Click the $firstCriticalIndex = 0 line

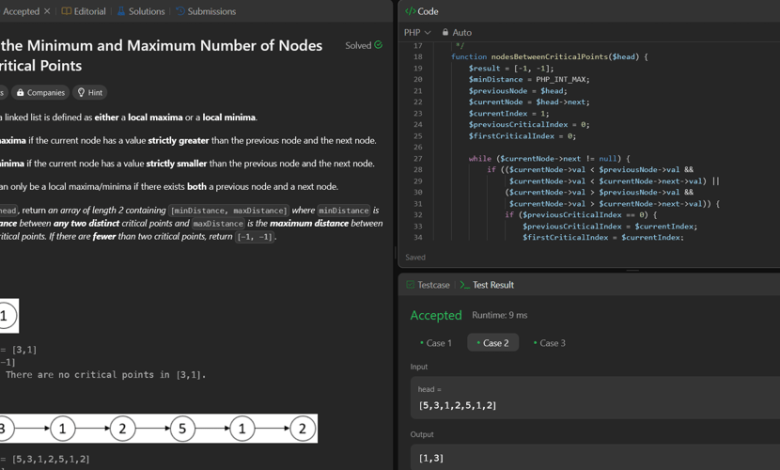[x=522, y=136]
